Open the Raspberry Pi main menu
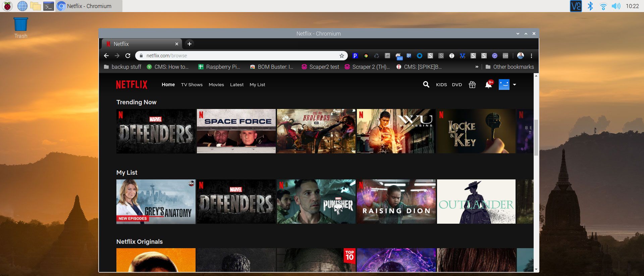Screen dimensions: 644x276 pyautogui.click(x=7, y=6)
